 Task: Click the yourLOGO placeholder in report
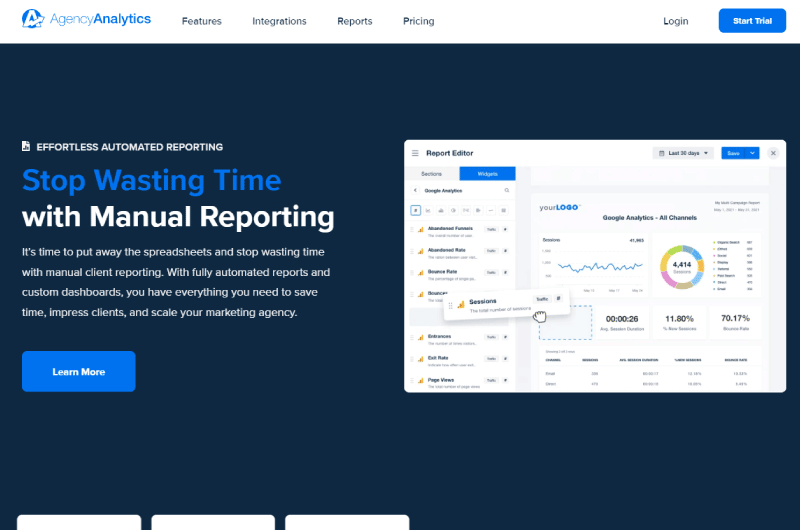[x=559, y=207]
